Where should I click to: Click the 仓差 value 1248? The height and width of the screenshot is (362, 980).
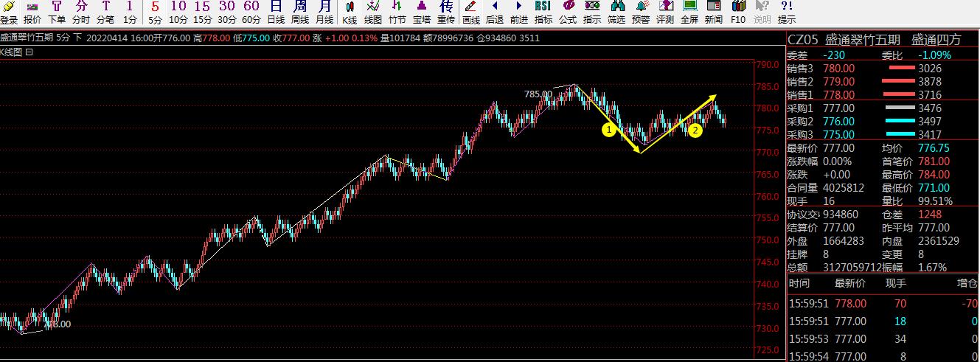[929, 215]
